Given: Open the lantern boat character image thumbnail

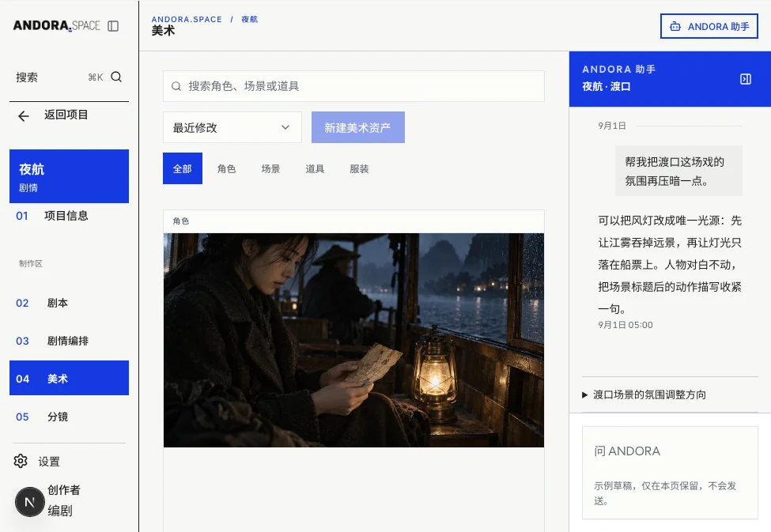Looking at the screenshot, I should 353,340.
